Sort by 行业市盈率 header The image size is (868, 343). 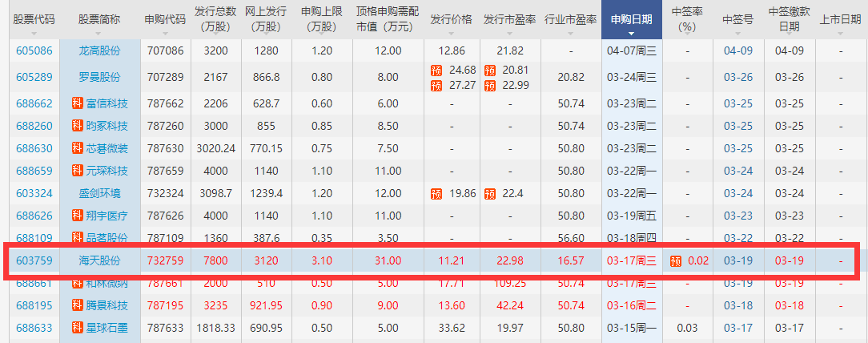(571, 21)
